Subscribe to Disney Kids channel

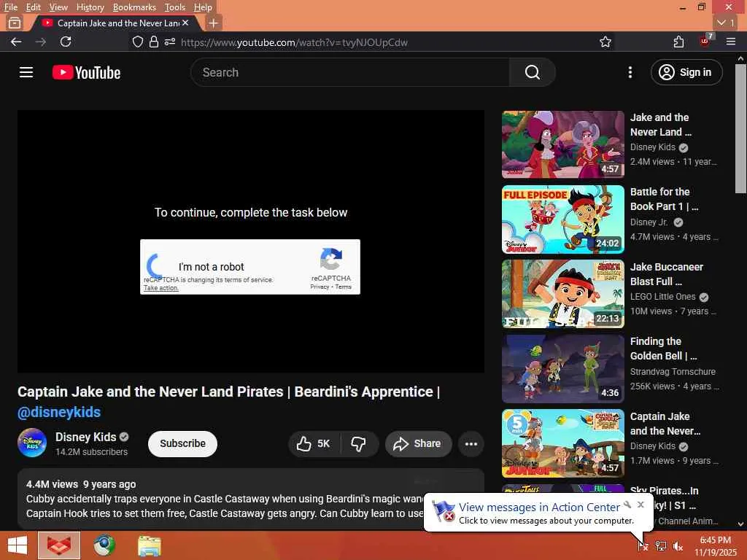(182, 444)
